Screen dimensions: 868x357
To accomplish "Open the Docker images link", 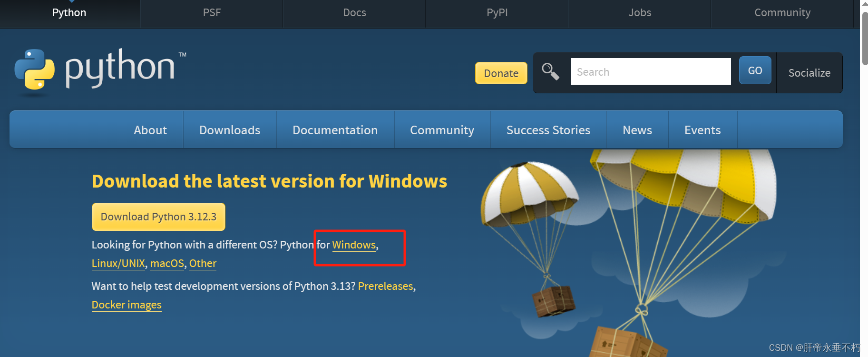I will tap(127, 305).
